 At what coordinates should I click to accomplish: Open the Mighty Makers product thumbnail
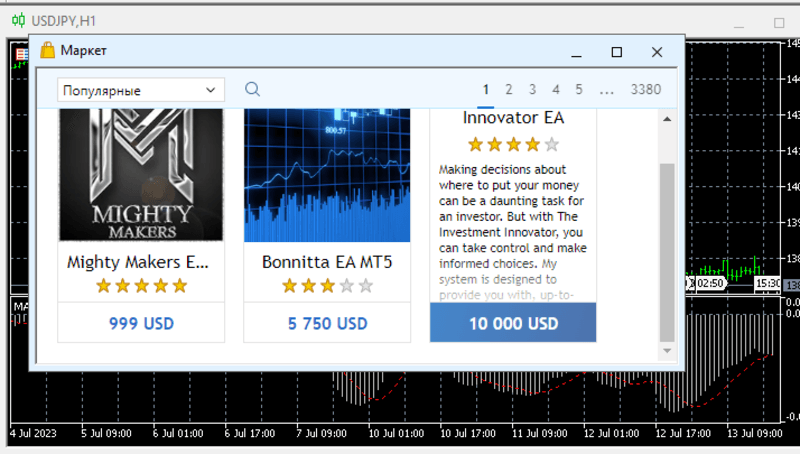tap(141, 174)
